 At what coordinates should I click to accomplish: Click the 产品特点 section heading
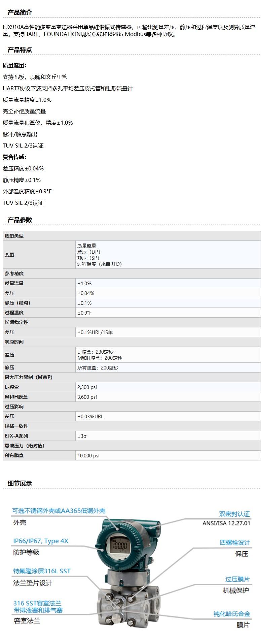click(x=20, y=50)
